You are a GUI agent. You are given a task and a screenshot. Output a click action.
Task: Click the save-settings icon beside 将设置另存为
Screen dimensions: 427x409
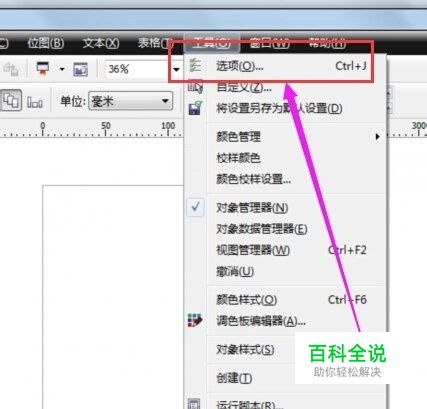[195, 108]
